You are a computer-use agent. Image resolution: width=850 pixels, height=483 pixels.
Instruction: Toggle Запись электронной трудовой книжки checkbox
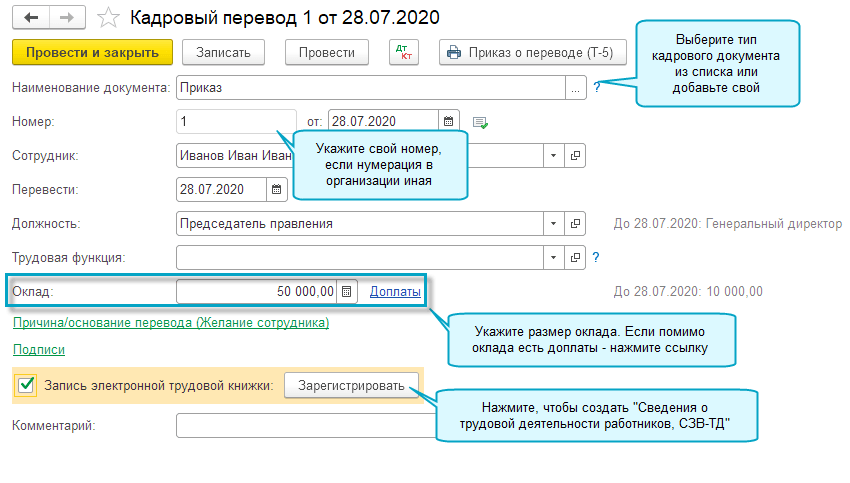coord(27,385)
